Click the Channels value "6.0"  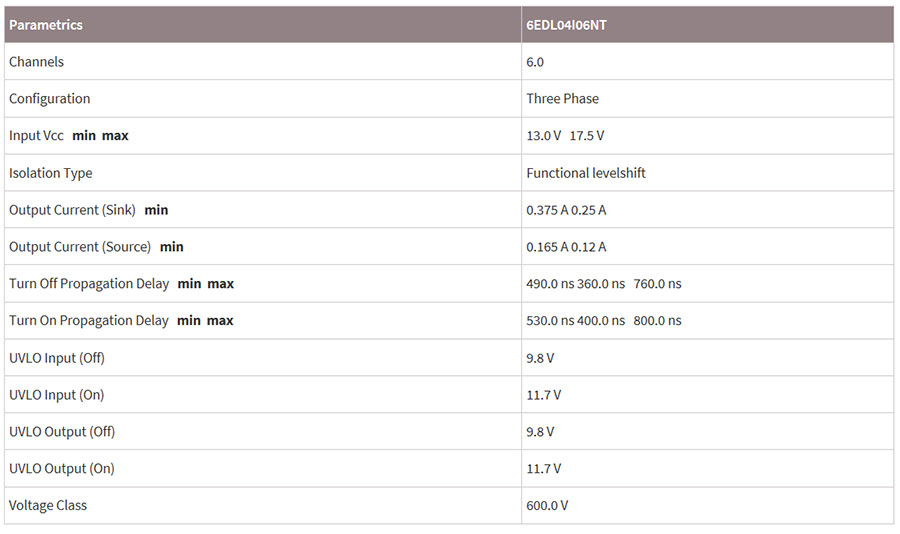(x=535, y=62)
